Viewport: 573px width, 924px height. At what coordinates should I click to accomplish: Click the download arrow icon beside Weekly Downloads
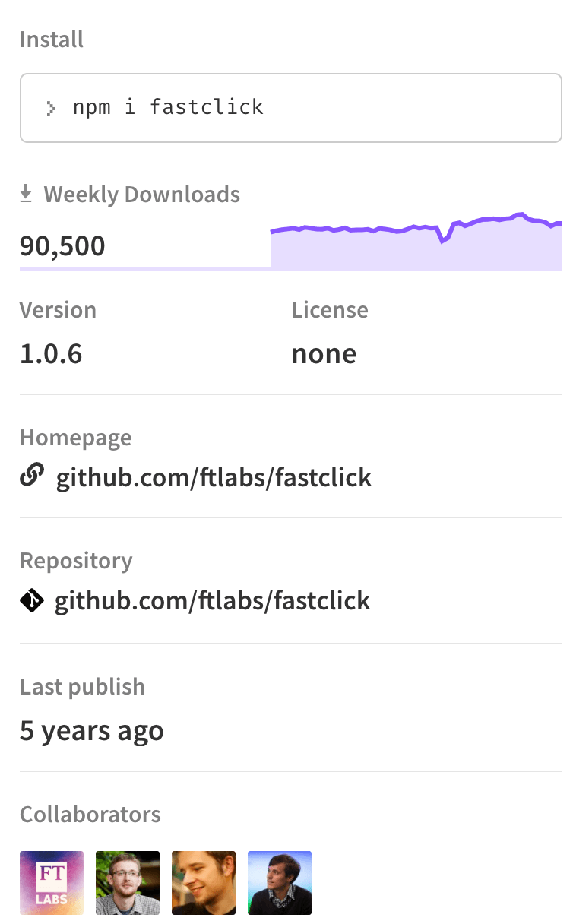(x=27, y=193)
